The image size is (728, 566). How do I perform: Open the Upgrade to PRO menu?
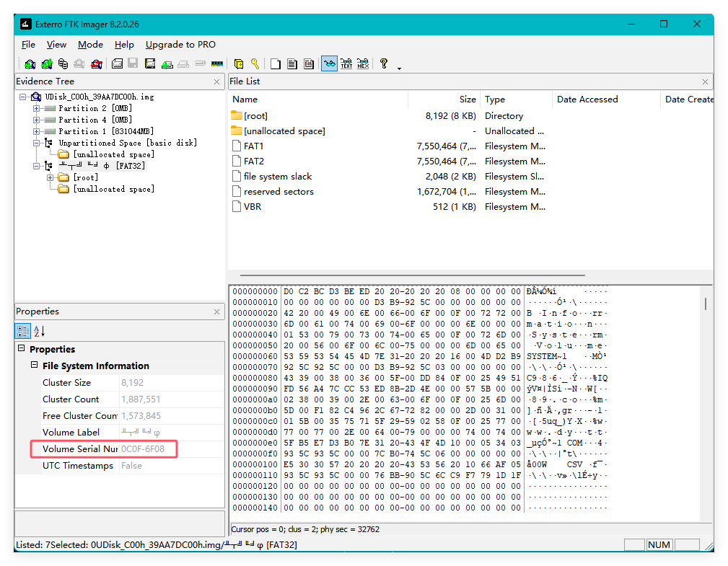pos(180,45)
